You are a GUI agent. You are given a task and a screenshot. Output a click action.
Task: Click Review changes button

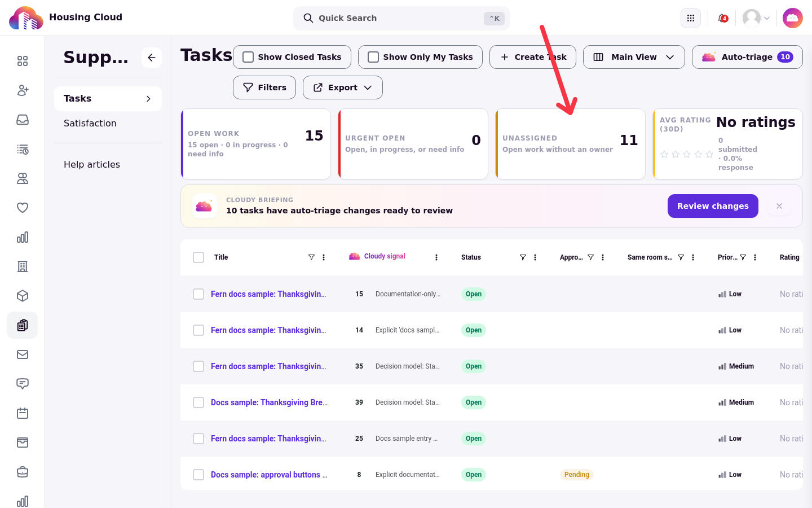coord(713,206)
